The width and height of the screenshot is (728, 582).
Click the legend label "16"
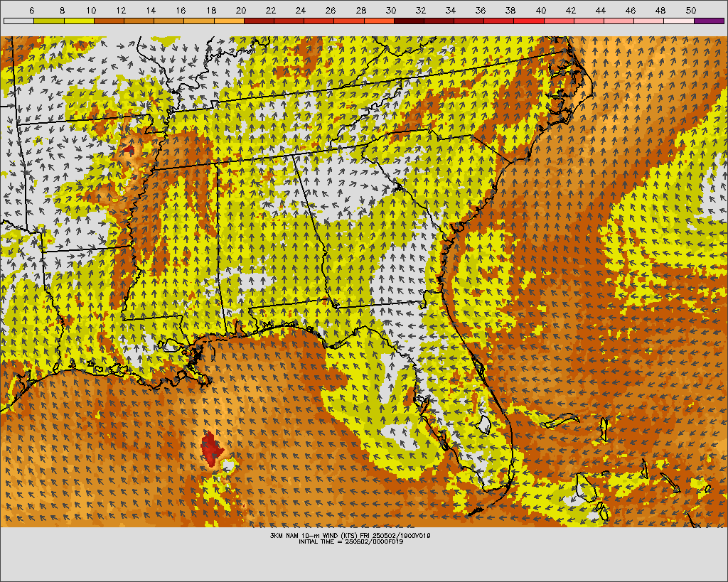[181, 10]
